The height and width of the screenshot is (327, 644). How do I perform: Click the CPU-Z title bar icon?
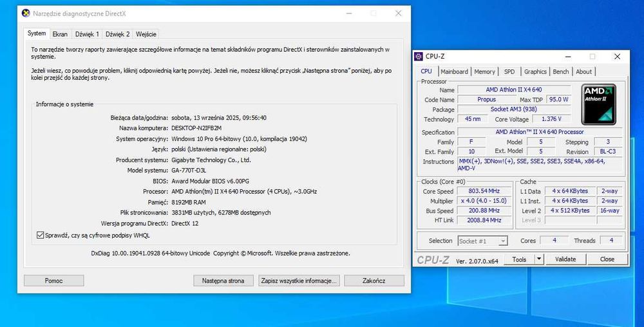pyautogui.click(x=419, y=57)
